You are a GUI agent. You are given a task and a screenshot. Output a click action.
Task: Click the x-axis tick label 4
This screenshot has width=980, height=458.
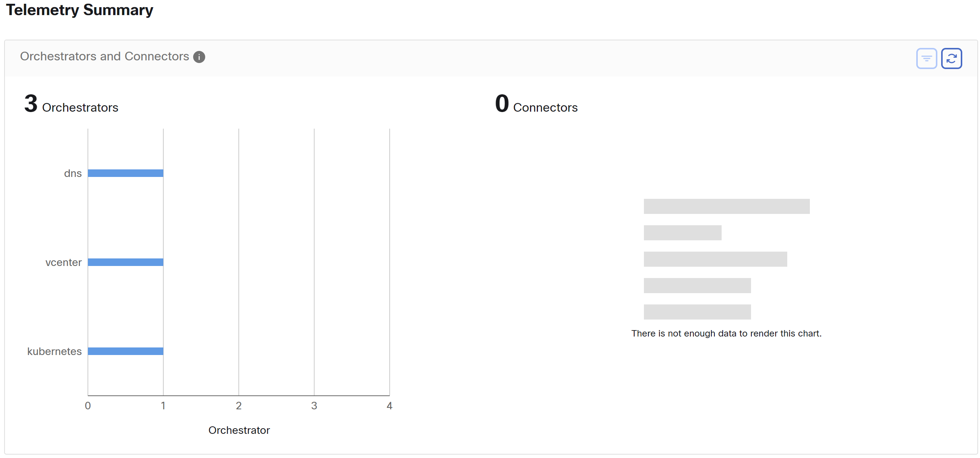coord(389,406)
